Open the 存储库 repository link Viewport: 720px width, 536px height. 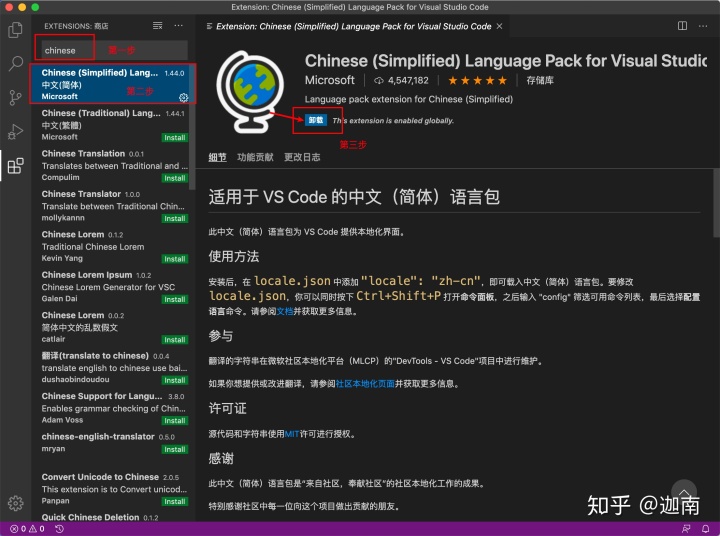click(x=540, y=80)
